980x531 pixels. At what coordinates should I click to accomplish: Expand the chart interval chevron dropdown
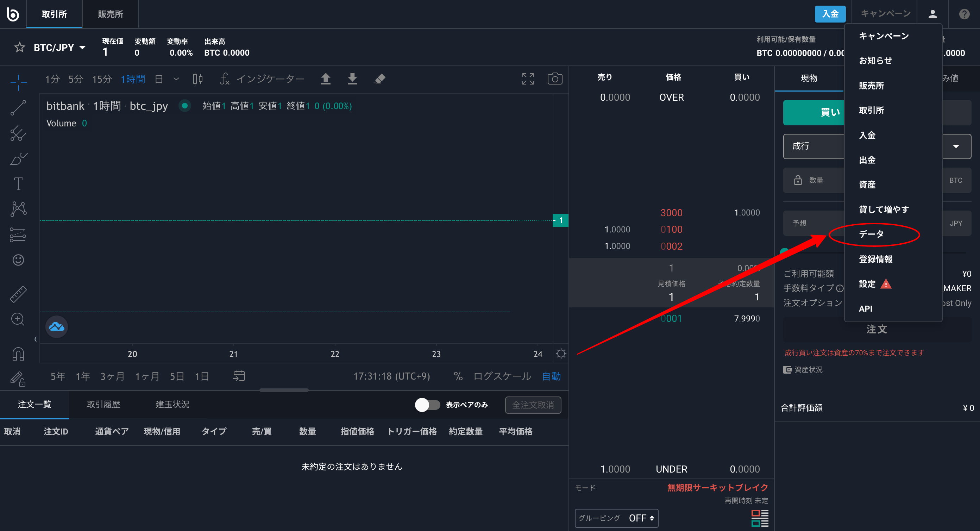point(176,79)
